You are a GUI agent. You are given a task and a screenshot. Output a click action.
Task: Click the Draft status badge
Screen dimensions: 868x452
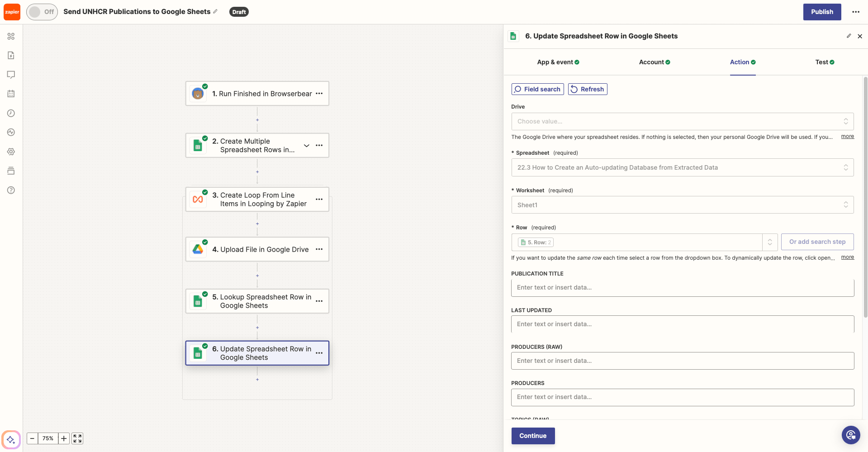click(239, 12)
